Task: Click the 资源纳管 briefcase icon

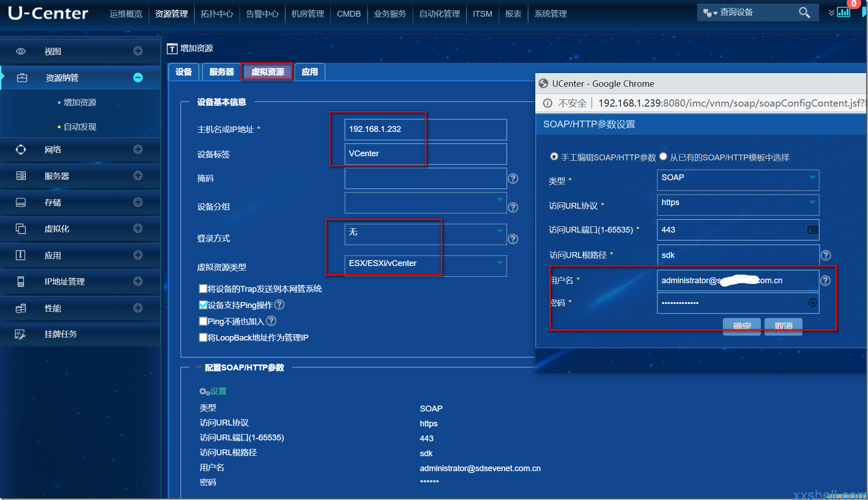Action: pyautogui.click(x=22, y=78)
